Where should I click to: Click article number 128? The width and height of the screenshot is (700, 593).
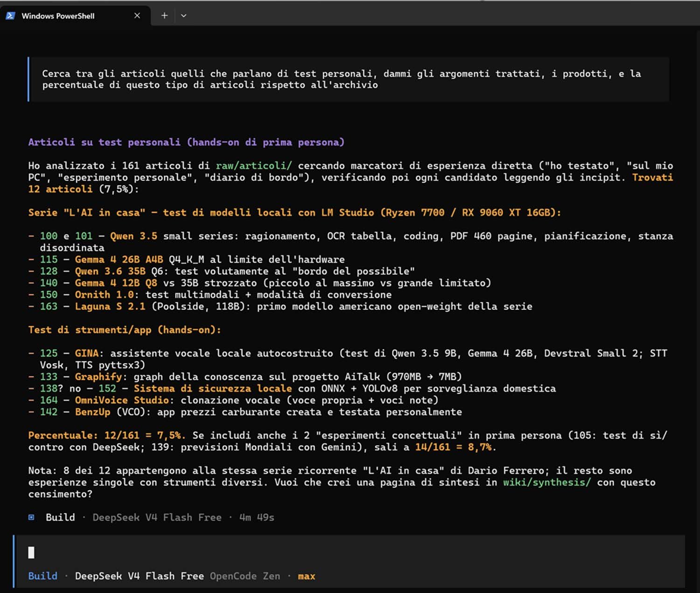click(49, 271)
